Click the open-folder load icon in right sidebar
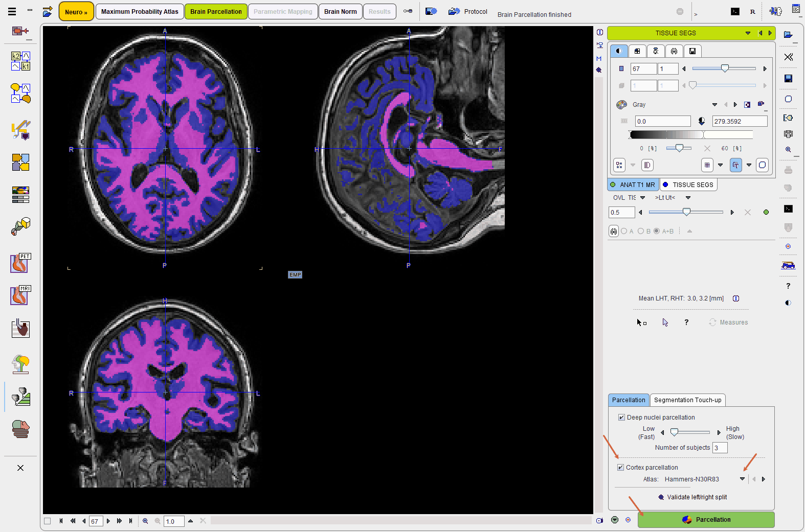805x532 pixels. pos(788,35)
